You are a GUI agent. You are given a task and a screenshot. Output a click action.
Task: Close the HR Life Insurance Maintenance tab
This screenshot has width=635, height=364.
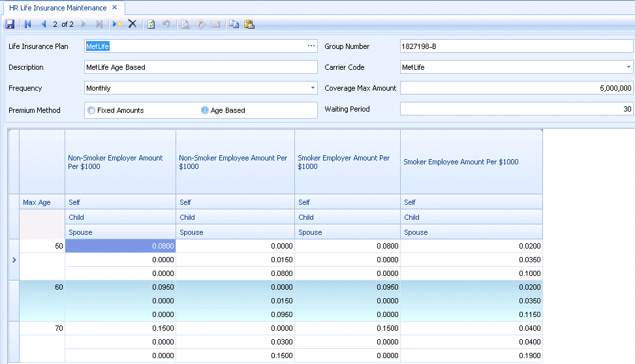point(114,8)
